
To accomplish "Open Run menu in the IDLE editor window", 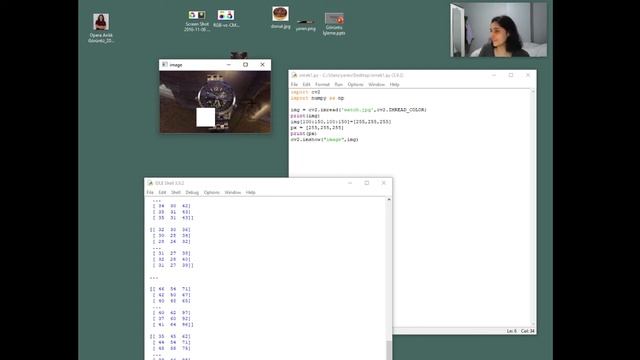I will pos(338,84).
